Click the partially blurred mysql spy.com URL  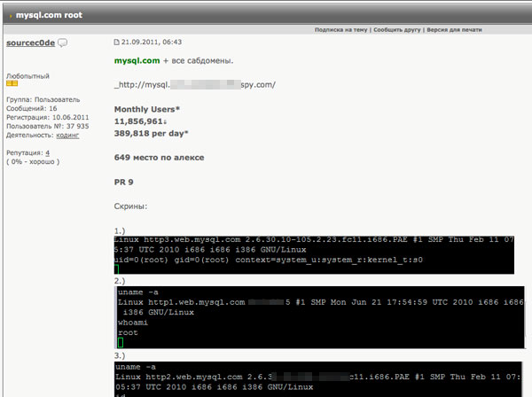tap(195, 85)
